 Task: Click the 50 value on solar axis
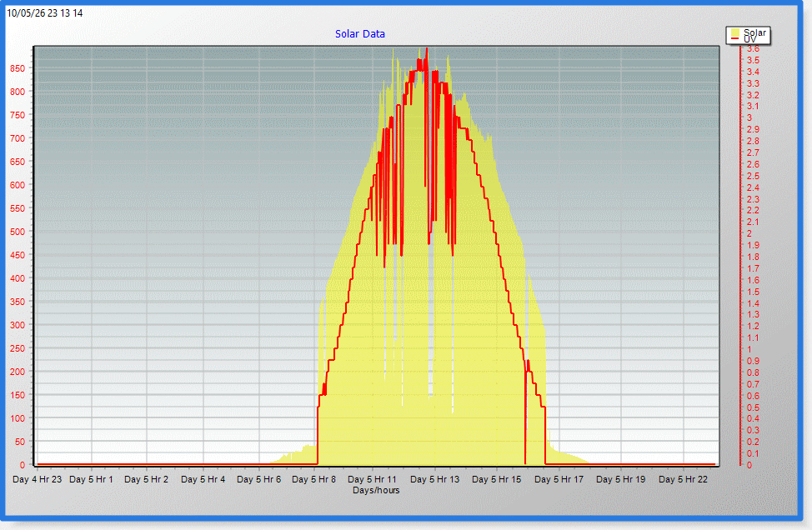(20, 442)
